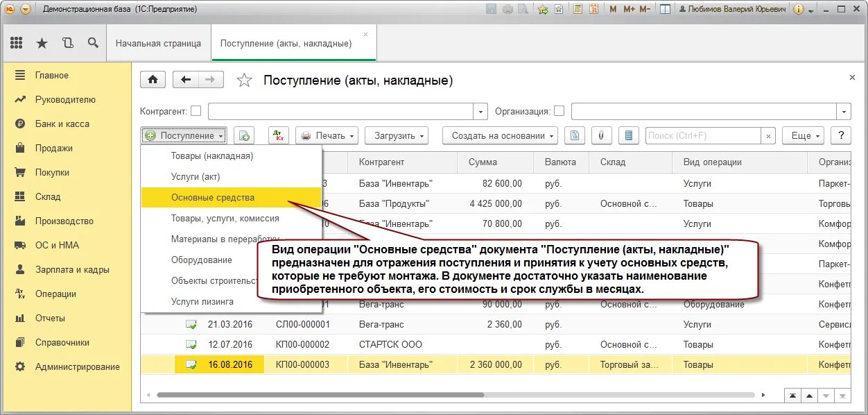
Task: Open the calculator in the title bar
Action: pos(577,9)
